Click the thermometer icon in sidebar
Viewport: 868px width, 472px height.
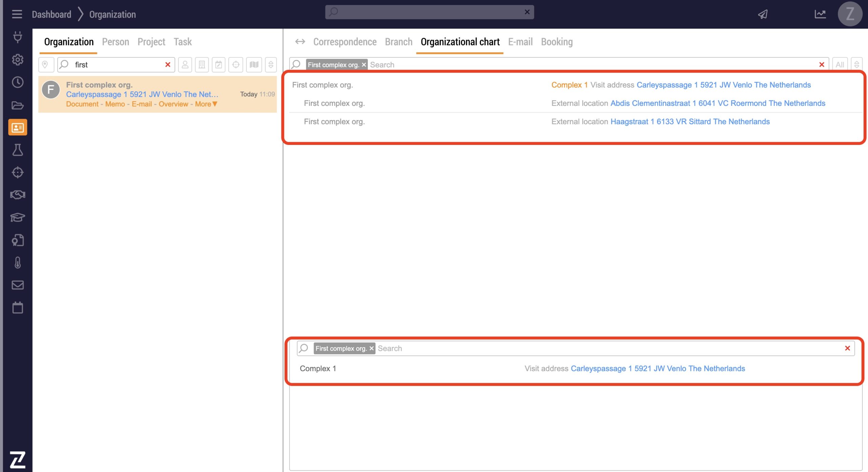pyautogui.click(x=18, y=262)
